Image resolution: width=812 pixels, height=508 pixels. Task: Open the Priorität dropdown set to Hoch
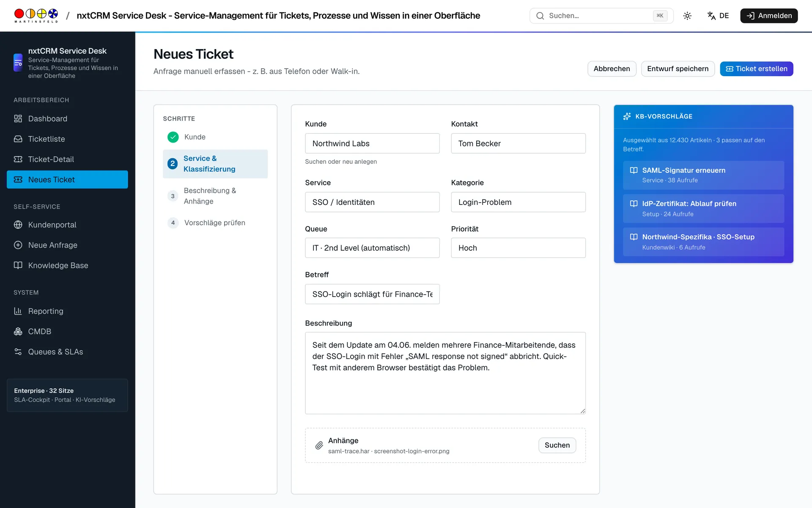(518, 248)
